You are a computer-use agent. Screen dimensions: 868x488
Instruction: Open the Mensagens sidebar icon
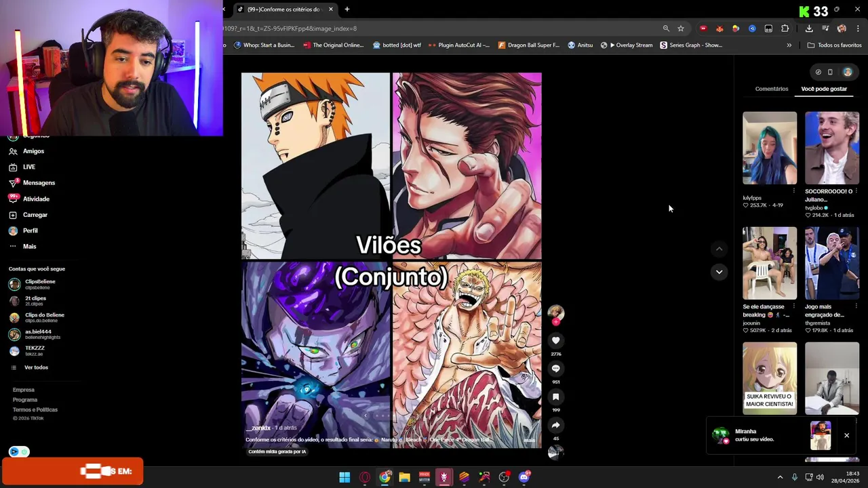(x=13, y=182)
